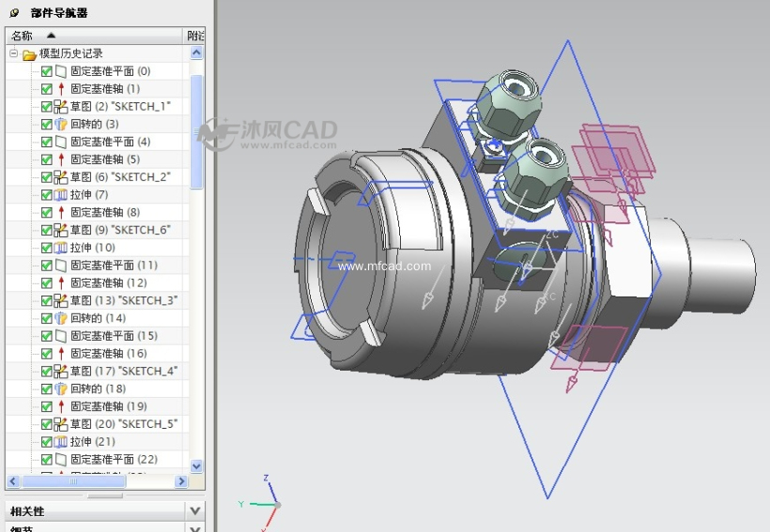770x532 pixels.
Task: Toggle the 回转的 (3) feature checkbox
Action: click(x=47, y=125)
